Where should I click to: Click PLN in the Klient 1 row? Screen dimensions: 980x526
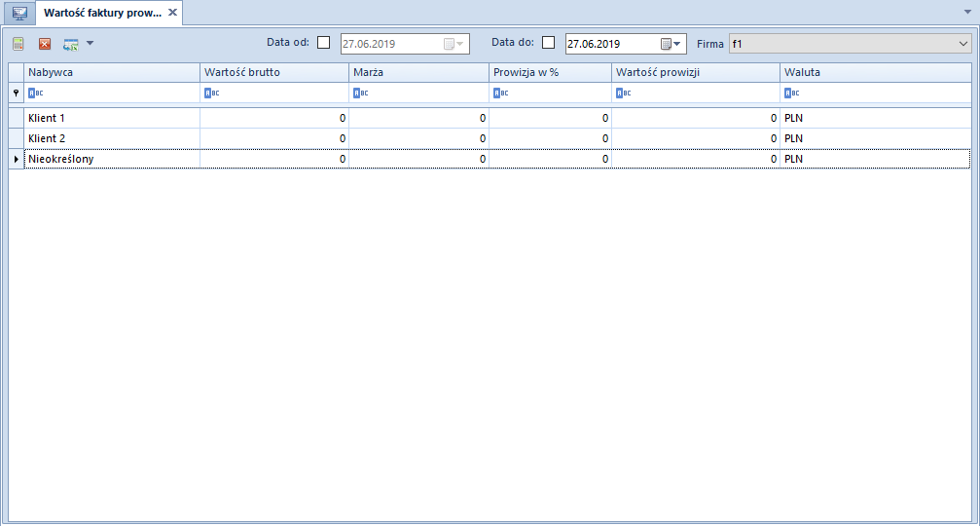[x=794, y=118]
